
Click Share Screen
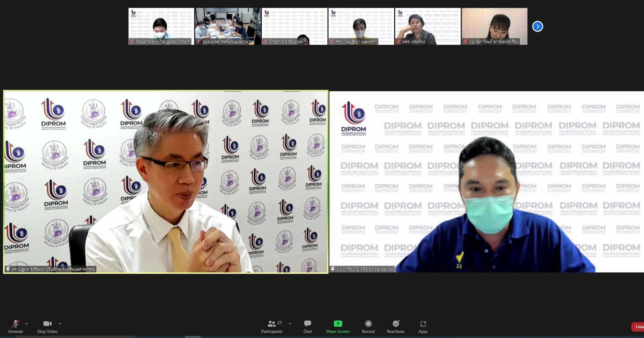click(338, 327)
